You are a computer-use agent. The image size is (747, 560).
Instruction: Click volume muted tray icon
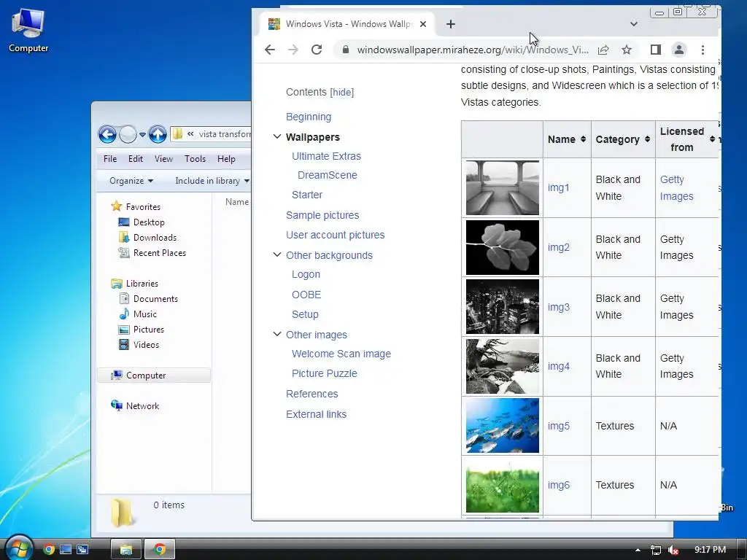673,550
